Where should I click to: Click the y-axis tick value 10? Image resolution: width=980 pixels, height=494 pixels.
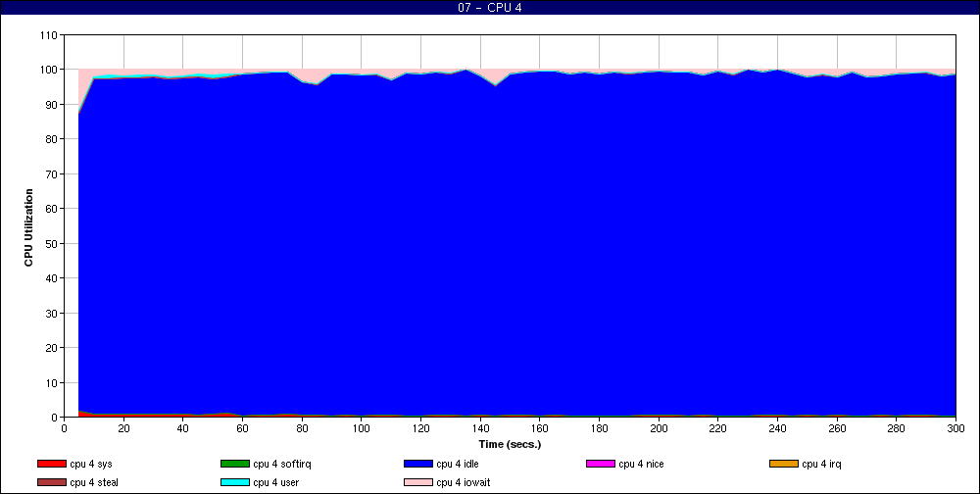[x=51, y=382]
